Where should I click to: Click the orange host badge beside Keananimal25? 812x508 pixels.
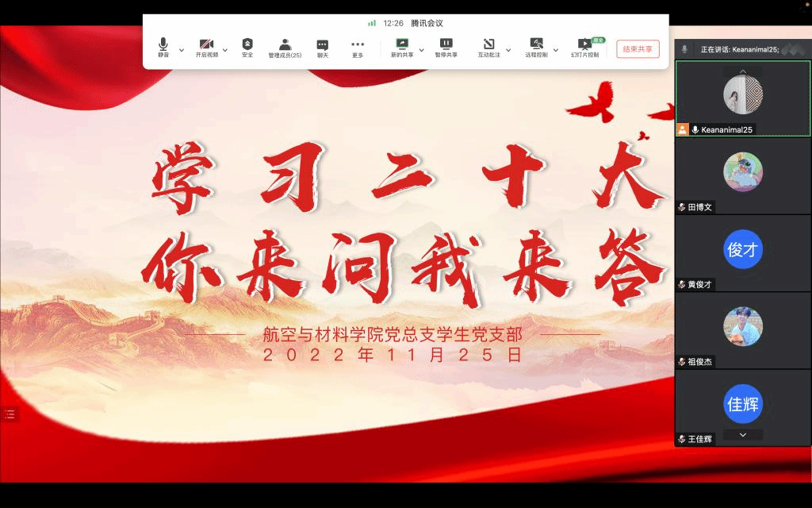tap(683, 129)
